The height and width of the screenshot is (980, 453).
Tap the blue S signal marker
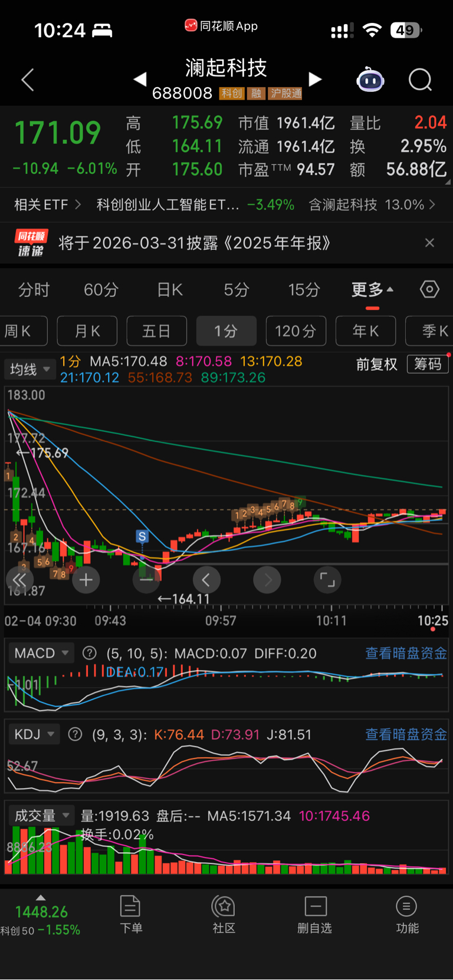tap(142, 536)
